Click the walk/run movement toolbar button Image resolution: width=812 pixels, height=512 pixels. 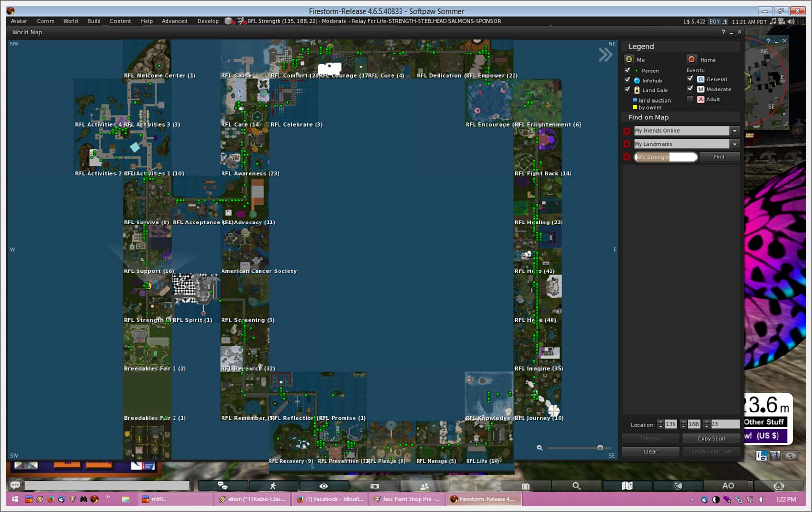[x=273, y=486]
